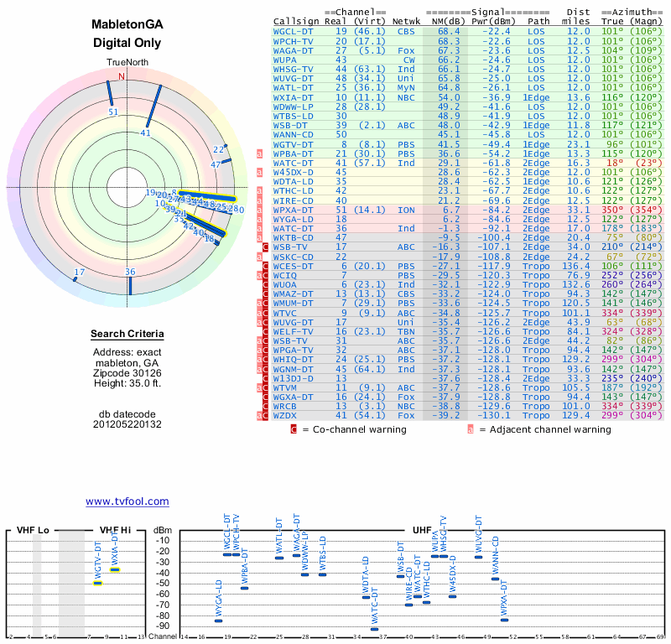The height and width of the screenshot is (644, 671).
Task: Click the WANN-CD signal marker in UHF chart
Action: click(495, 579)
